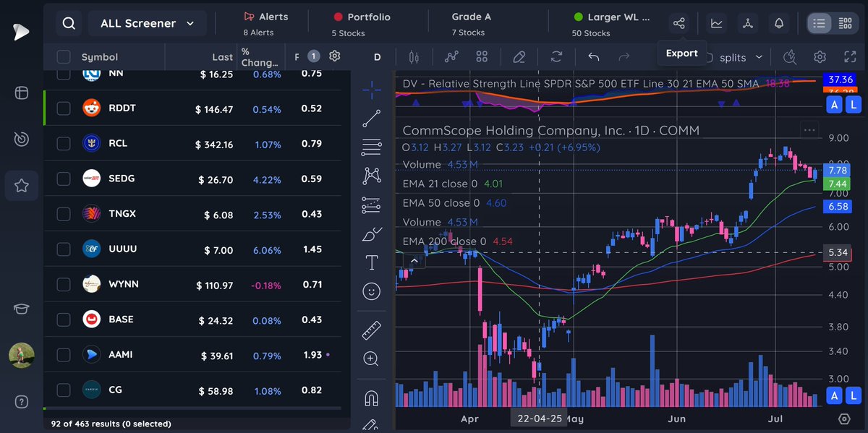Open the search magnifier icon

(x=69, y=23)
